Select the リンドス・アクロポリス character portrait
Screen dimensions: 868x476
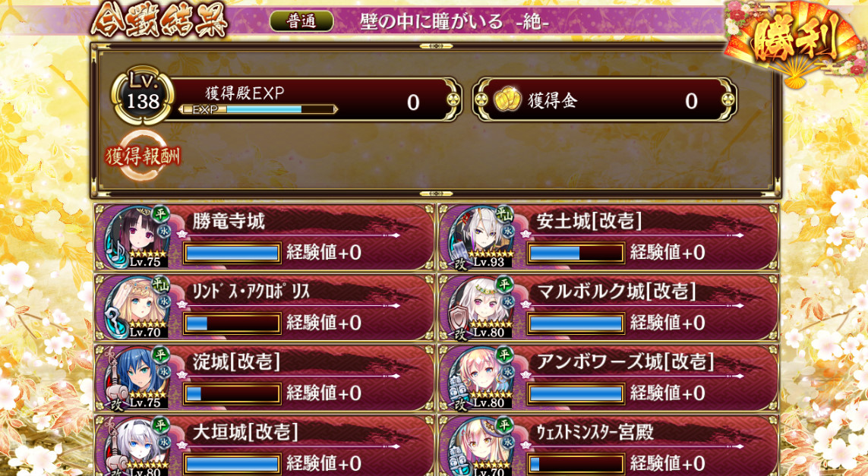(136, 308)
